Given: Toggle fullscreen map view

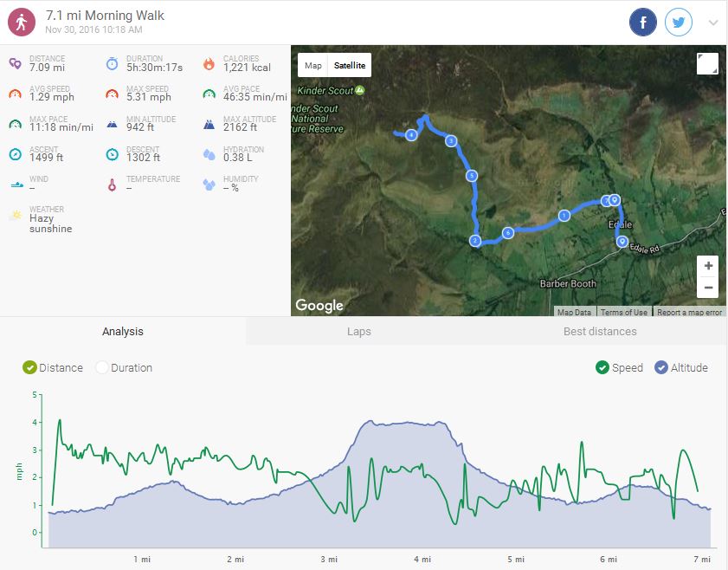Looking at the screenshot, I should pos(707,64).
